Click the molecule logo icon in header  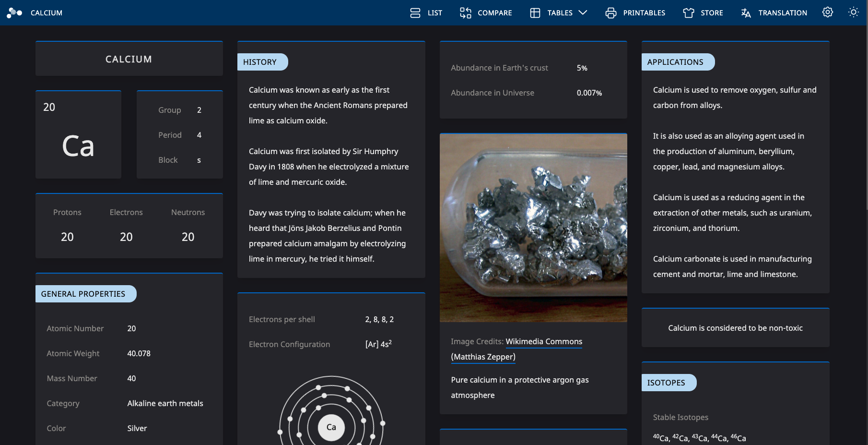(14, 12)
